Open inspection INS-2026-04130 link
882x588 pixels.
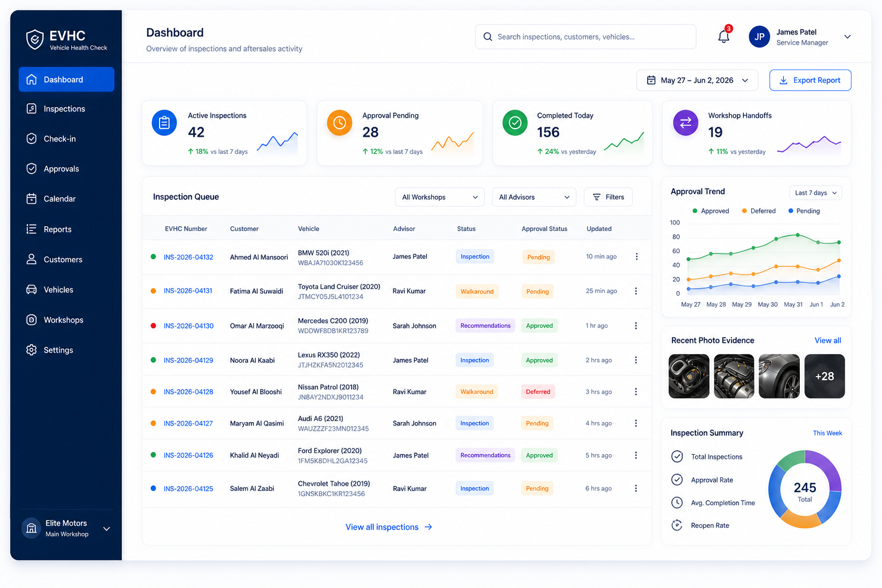(188, 326)
